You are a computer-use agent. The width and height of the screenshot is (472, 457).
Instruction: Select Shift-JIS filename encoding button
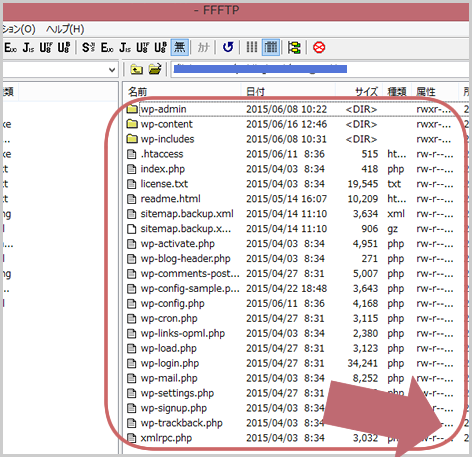pos(88,48)
